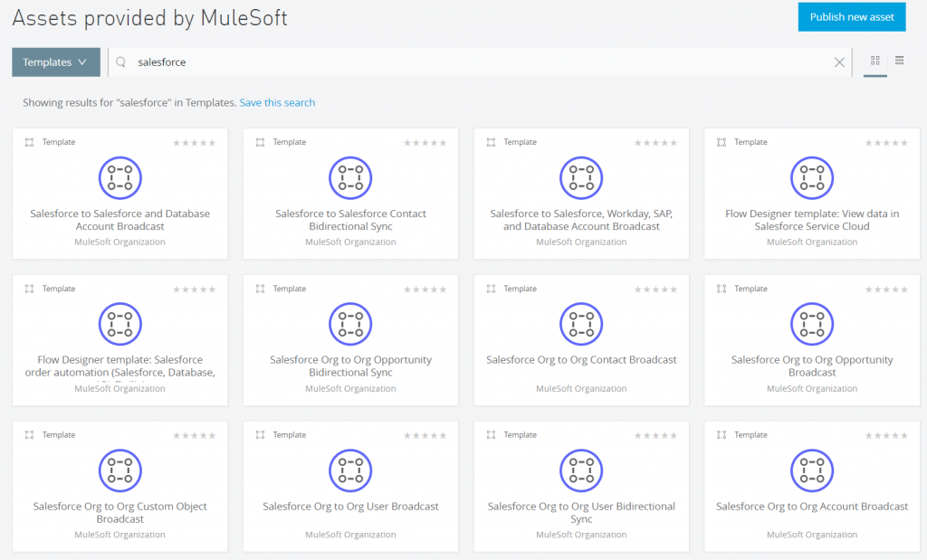Clear the search with the X icon
This screenshot has height=560, width=927.
coord(838,62)
